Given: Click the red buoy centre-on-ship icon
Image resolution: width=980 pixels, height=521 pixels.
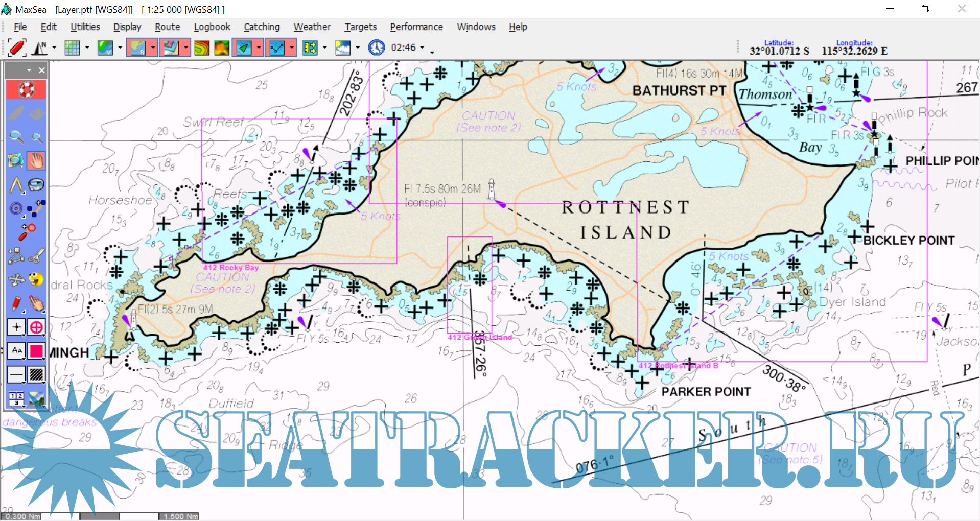Looking at the screenshot, I should (x=16, y=48).
